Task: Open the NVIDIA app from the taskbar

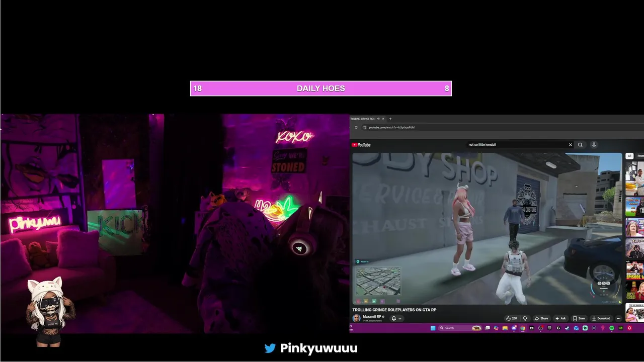Action: 620,328
